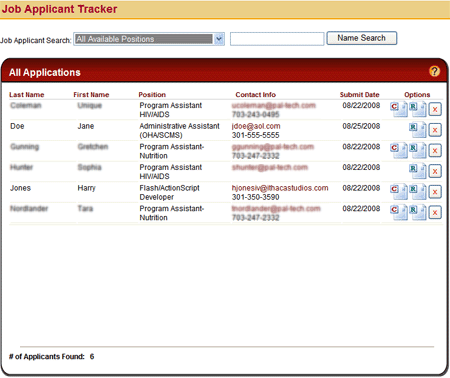Delete Coleman's application with the X icon
The width and height of the screenshot is (450, 378).
click(435, 109)
